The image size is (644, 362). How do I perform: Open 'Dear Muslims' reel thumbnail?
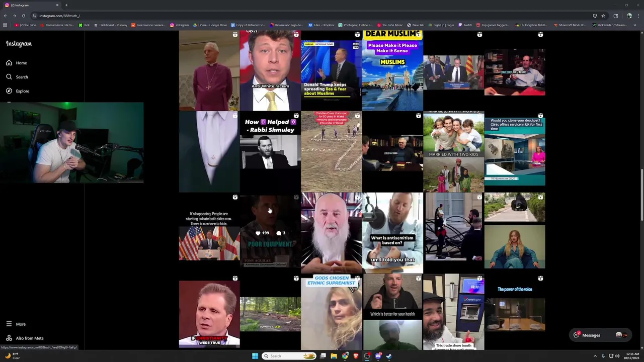click(x=392, y=70)
